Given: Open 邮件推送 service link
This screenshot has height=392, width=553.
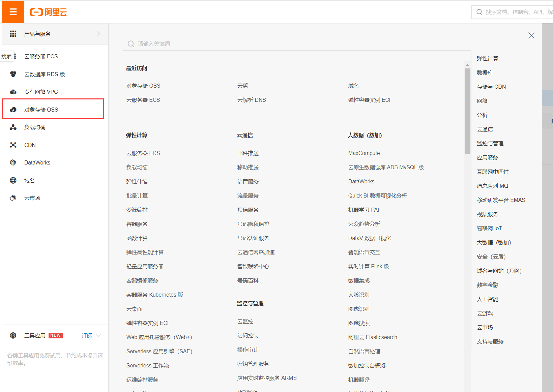Looking at the screenshot, I should tap(248, 153).
